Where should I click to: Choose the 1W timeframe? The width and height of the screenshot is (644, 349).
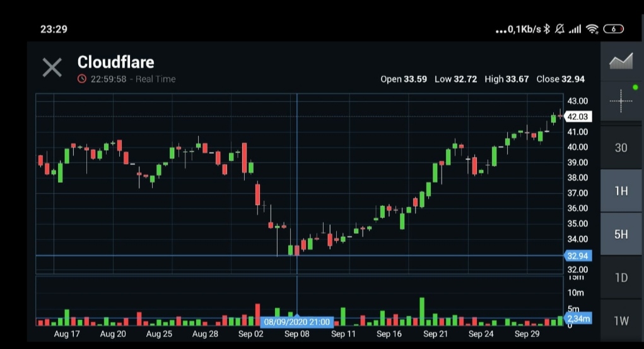(621, 321)
